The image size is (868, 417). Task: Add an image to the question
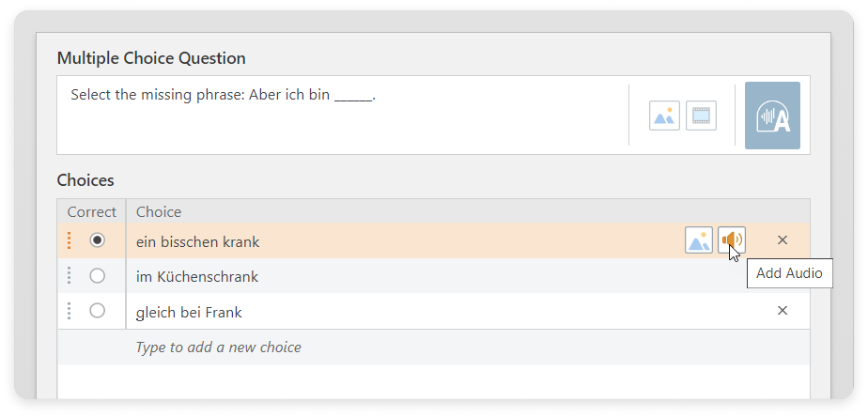[664, 116]
